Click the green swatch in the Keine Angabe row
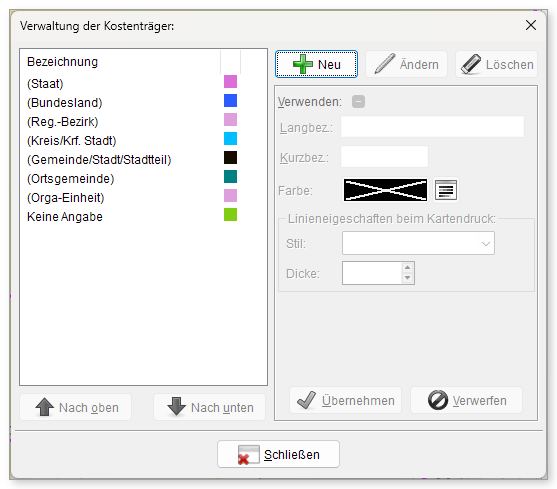 pos(230,214)
